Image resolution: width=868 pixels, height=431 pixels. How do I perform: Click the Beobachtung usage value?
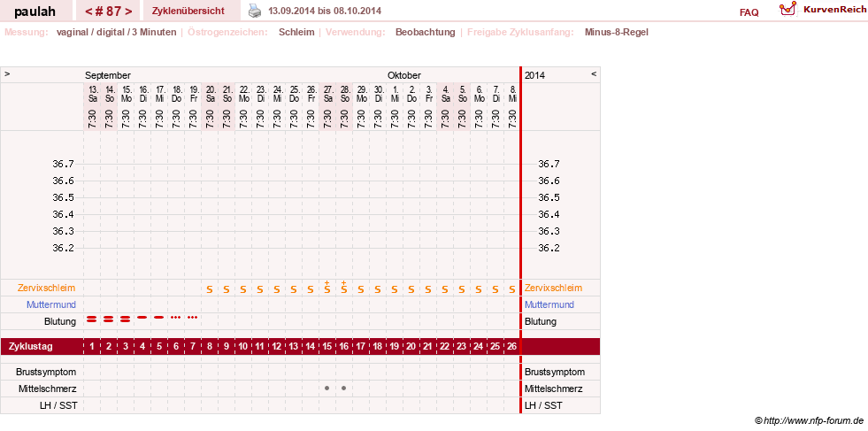(x=425, y=32)
